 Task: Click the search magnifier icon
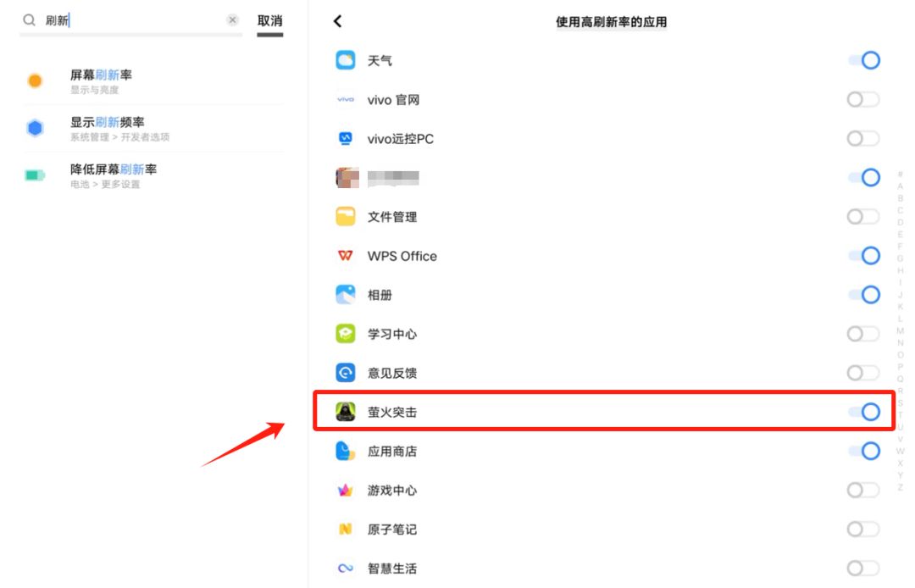29,20
